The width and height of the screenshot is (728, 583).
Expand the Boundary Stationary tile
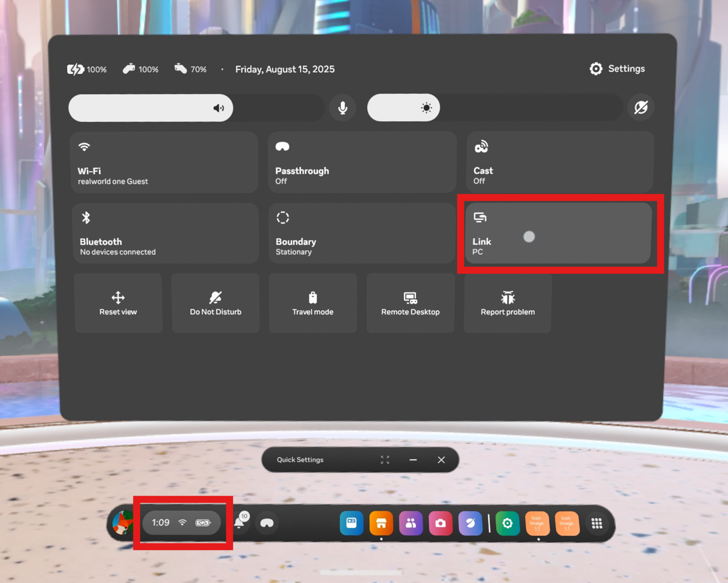coord(362,233)
